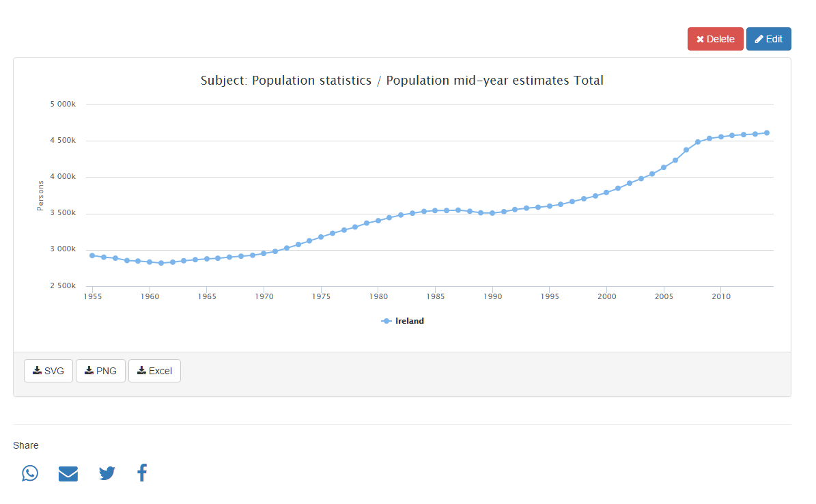816x504 pixels.
Task: Open the chart with Edit button
Action: tap(768, 39)
